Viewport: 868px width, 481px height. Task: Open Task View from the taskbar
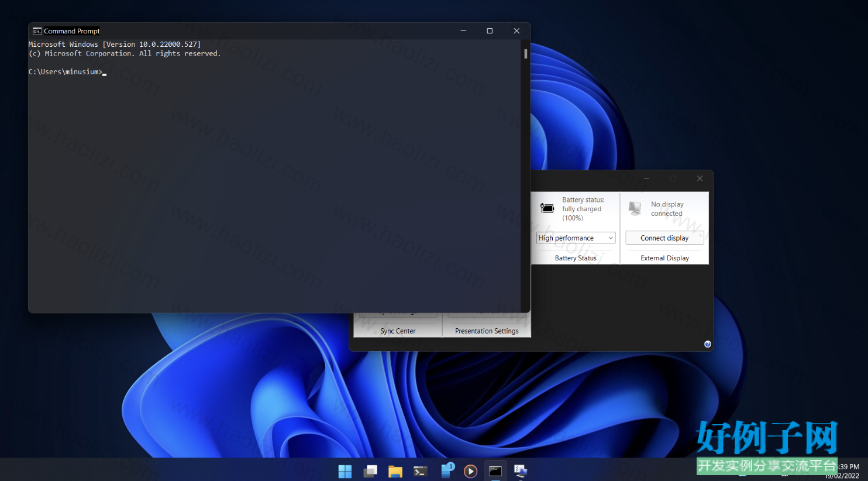point(370,471)
